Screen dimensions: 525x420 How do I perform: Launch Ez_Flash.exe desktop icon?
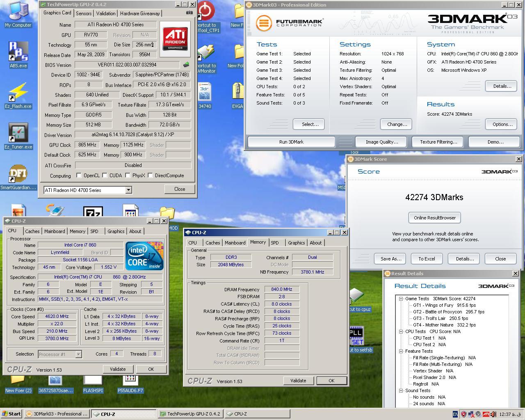pyautogui.click(x=18, y=95)
